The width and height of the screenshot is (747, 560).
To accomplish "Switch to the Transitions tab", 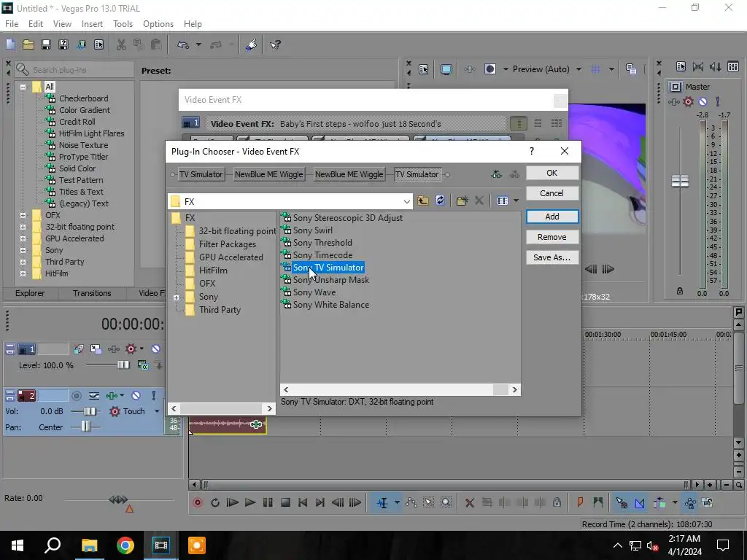I will tap(92, 293).
